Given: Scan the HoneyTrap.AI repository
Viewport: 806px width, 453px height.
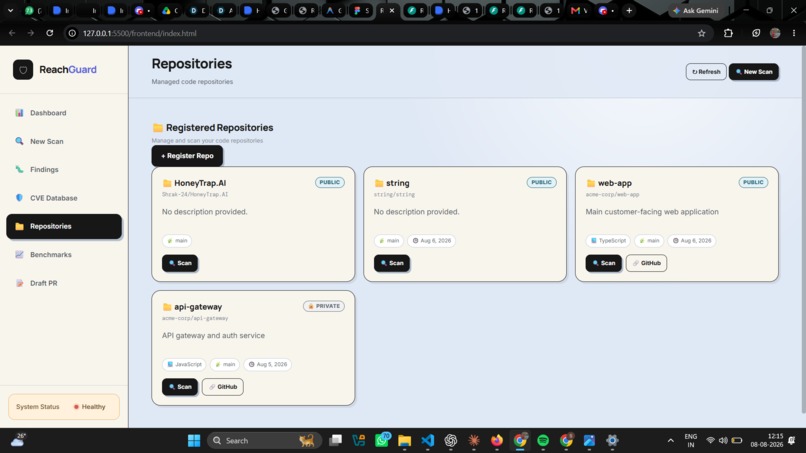Looking at the screenshot, I should point(180,263).
